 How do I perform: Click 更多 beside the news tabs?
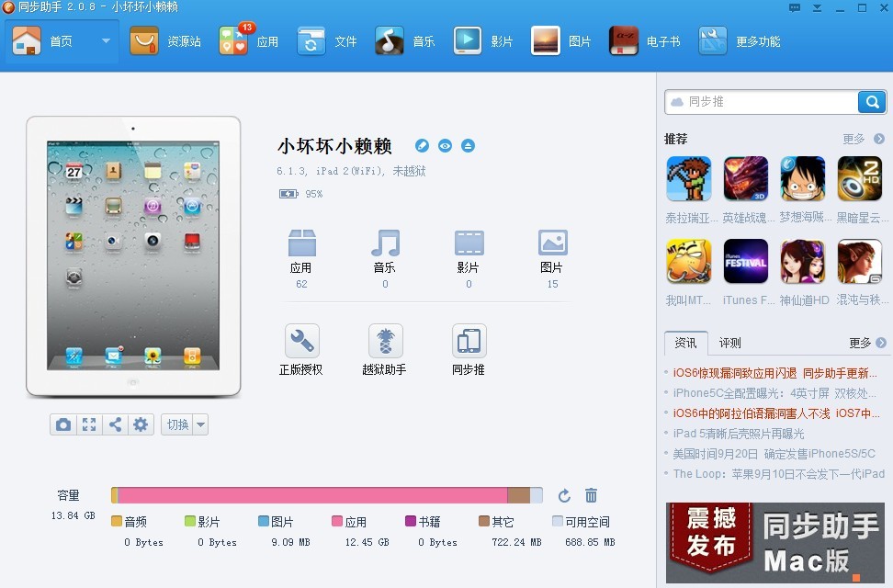[x=867, y=343]
